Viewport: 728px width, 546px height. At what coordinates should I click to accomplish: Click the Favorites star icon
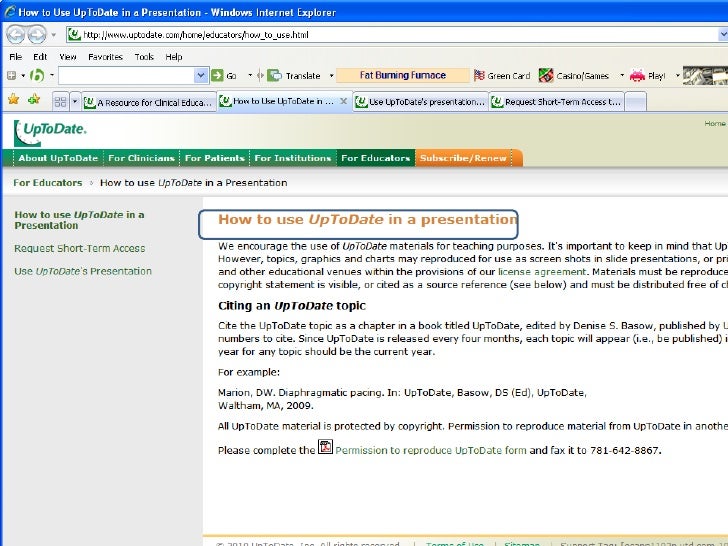tap(13, 99)
